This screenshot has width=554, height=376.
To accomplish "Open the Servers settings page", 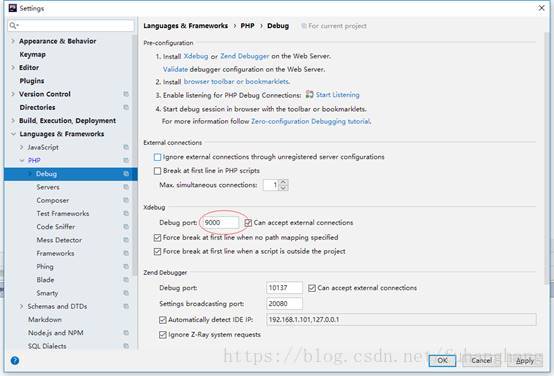I will [x=48, y=187].
